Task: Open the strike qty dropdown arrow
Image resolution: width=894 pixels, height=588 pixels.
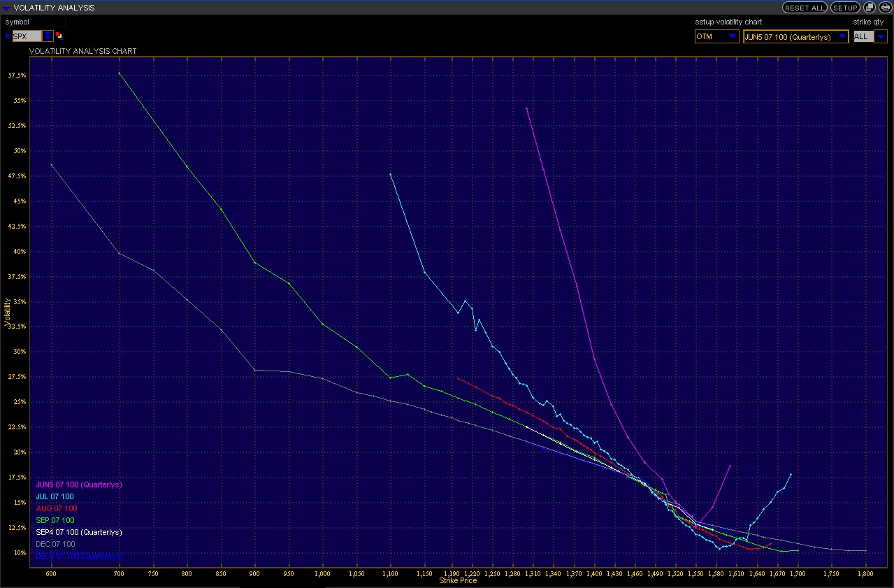Action: 881,36
